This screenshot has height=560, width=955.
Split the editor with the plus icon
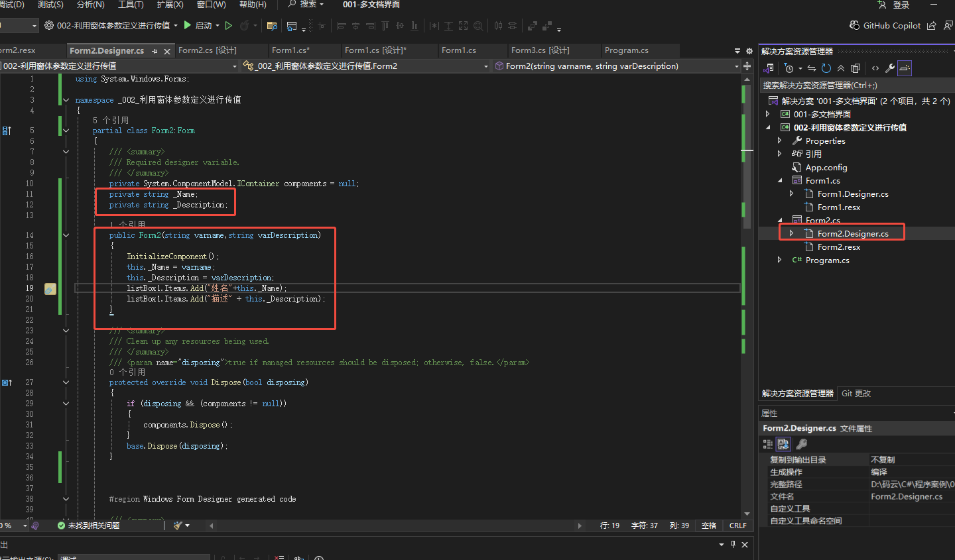(x=747, y=66)
